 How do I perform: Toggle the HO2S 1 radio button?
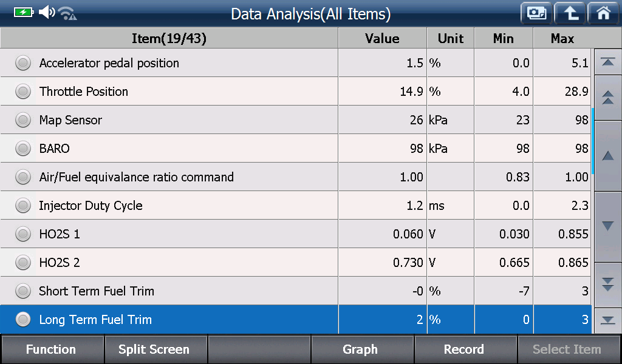23,234
